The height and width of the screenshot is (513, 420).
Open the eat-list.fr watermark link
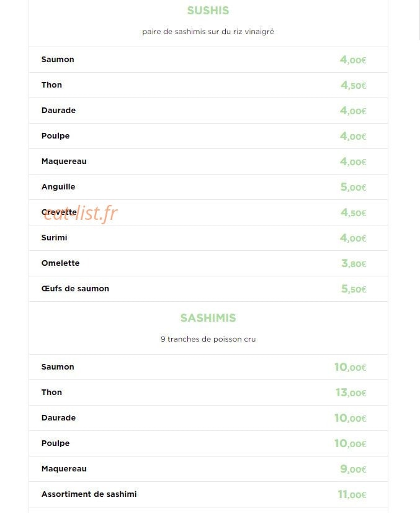pos(80,213)
